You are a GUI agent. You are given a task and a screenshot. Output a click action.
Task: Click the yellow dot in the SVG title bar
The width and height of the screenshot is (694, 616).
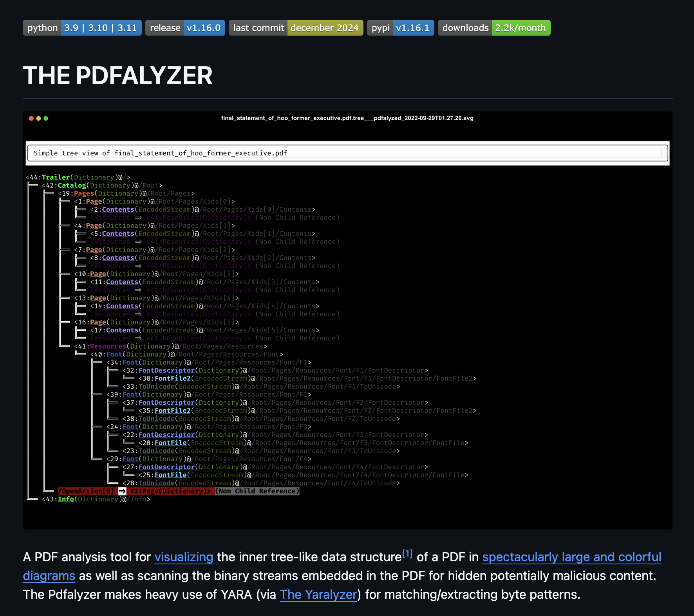(x=38, y=118)
